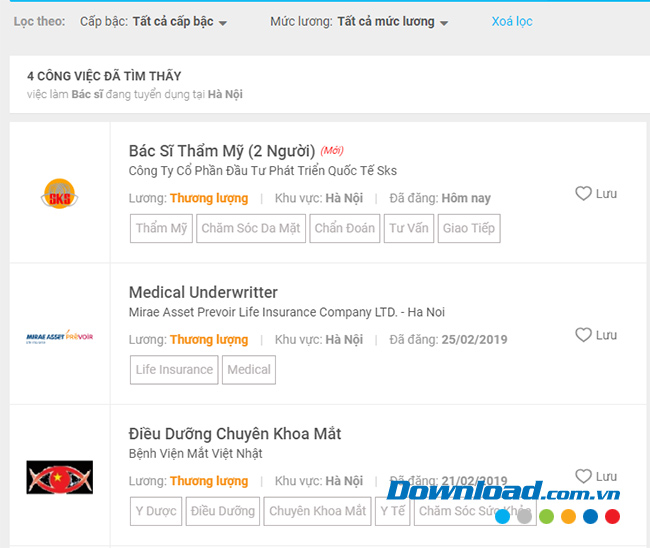Select the Medical tag
Viewport: 650px width, 548px height.
pyautogui.click(x=249, y=369)
